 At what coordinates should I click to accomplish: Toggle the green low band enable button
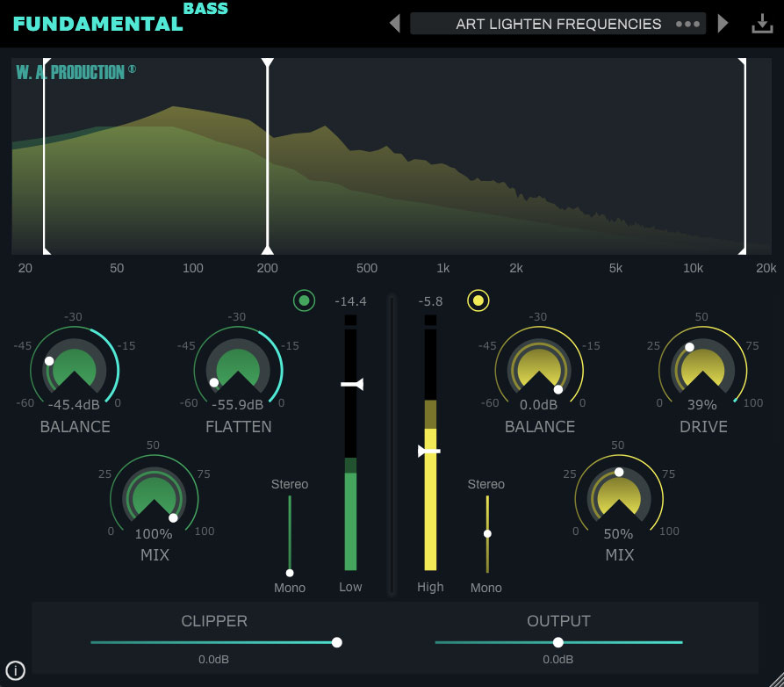point(304,300)
